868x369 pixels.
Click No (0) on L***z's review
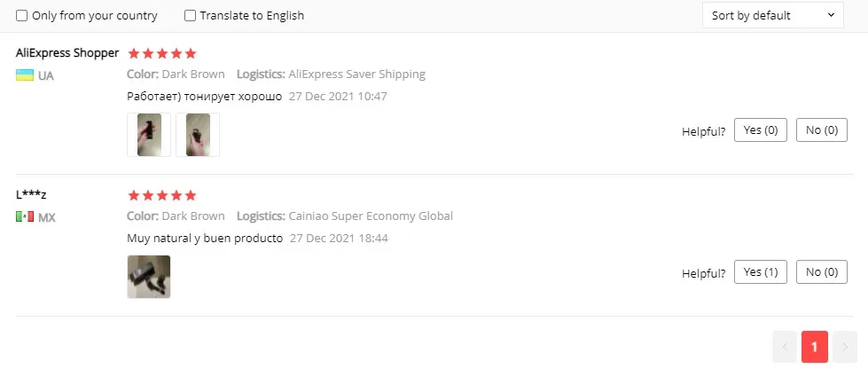pos(821,272)
